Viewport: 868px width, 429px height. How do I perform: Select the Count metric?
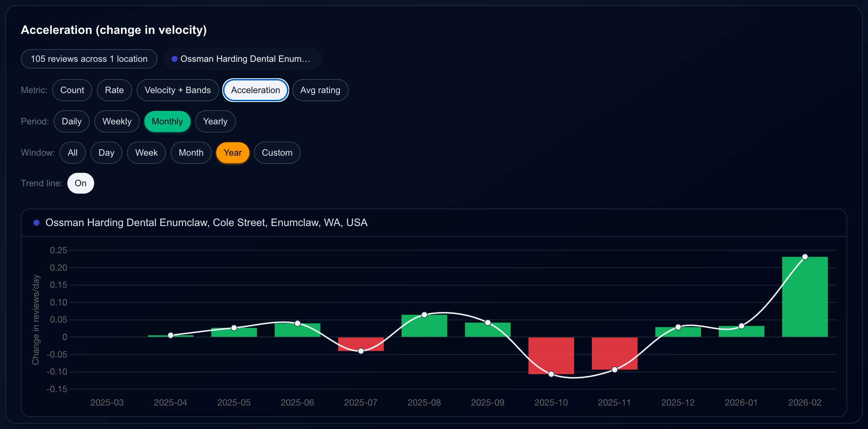72,90
